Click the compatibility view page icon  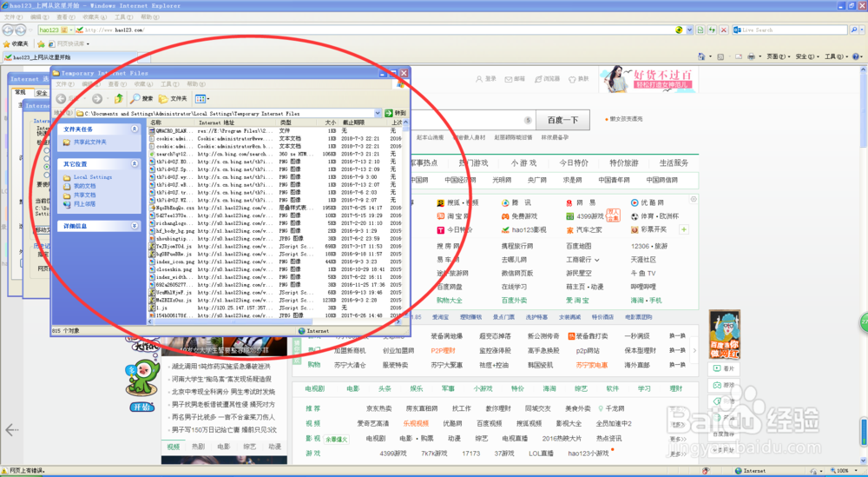700,30
